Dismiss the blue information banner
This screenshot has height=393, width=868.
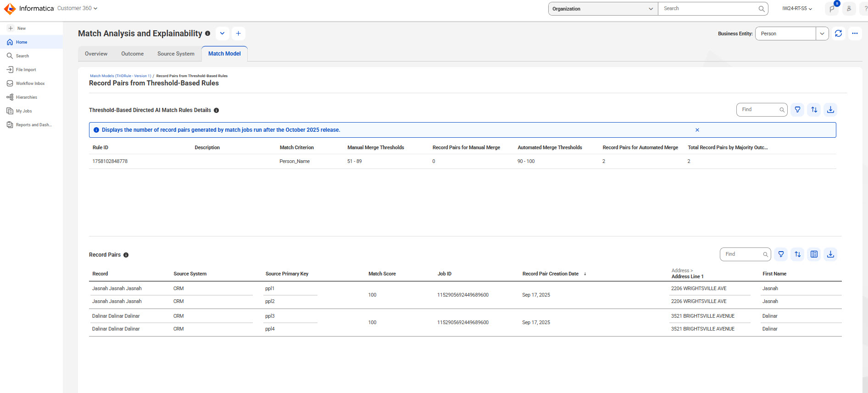pos(697,130)
